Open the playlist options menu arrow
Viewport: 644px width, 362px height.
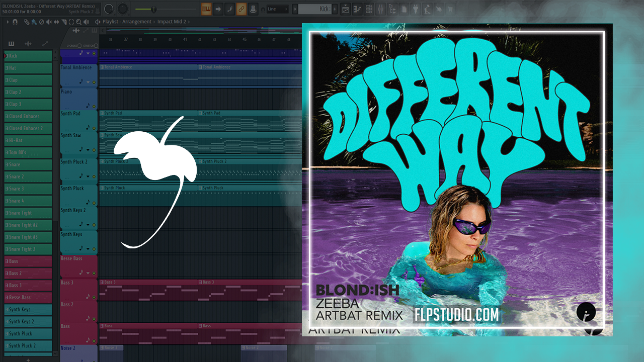coord(8,22)
